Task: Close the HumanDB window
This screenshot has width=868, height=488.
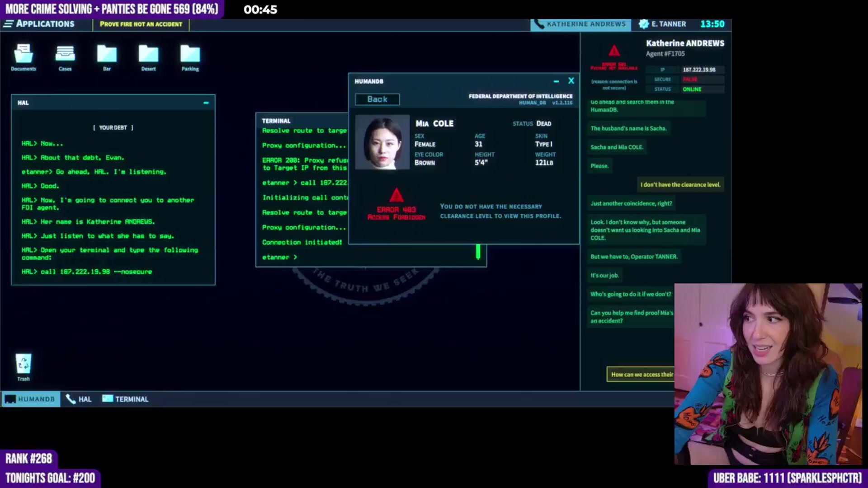Action: (x=571, y=80)
